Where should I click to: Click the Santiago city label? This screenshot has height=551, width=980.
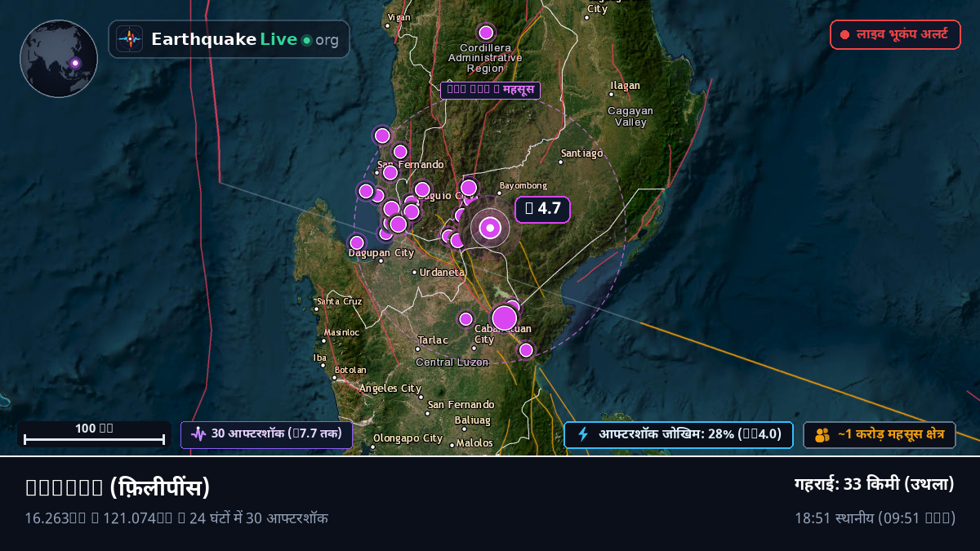click(x=583, y=153)
